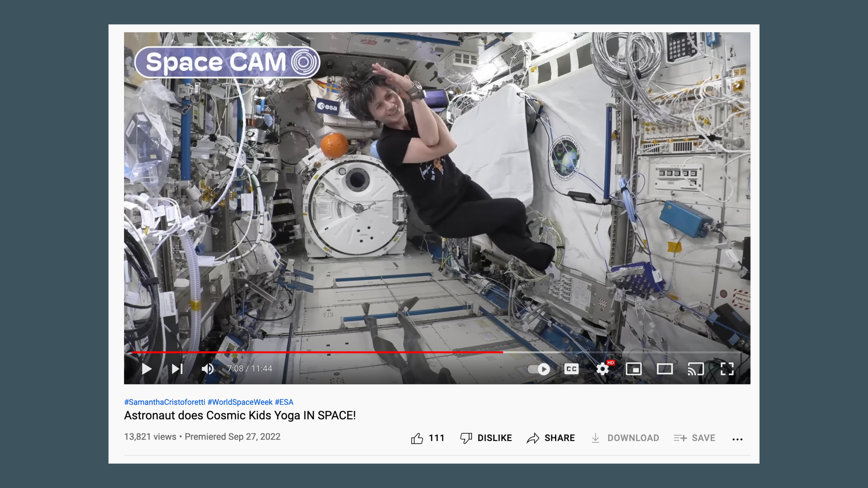Dislike the video
The width and height of the screenshot is (868, 488).
point(486,438)
